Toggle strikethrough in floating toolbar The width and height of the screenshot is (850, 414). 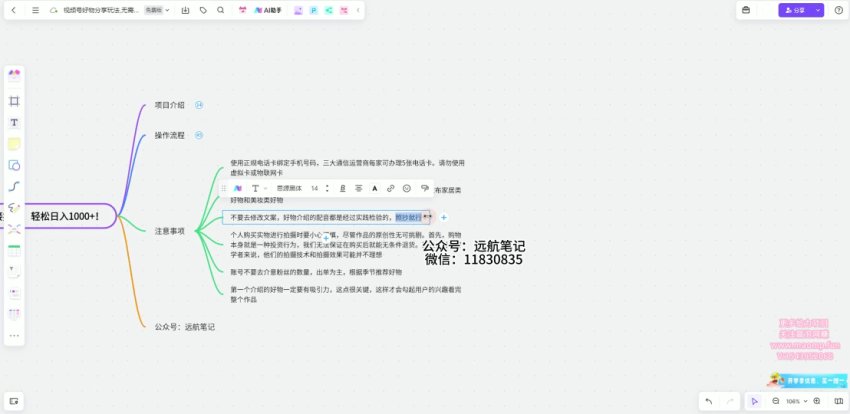[358, 188]
